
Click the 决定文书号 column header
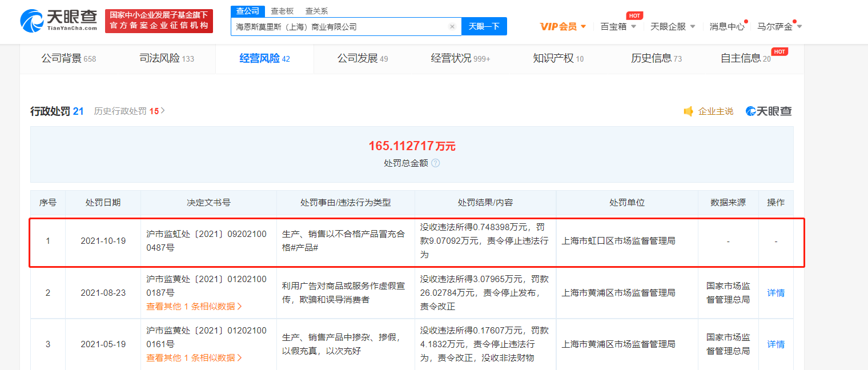(x=208, y=203)
